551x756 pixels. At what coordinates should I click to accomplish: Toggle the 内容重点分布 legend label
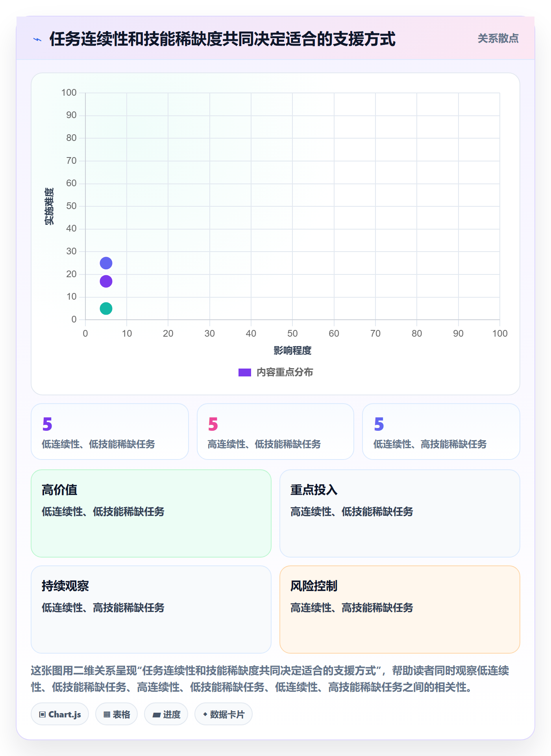pos(285,372)
